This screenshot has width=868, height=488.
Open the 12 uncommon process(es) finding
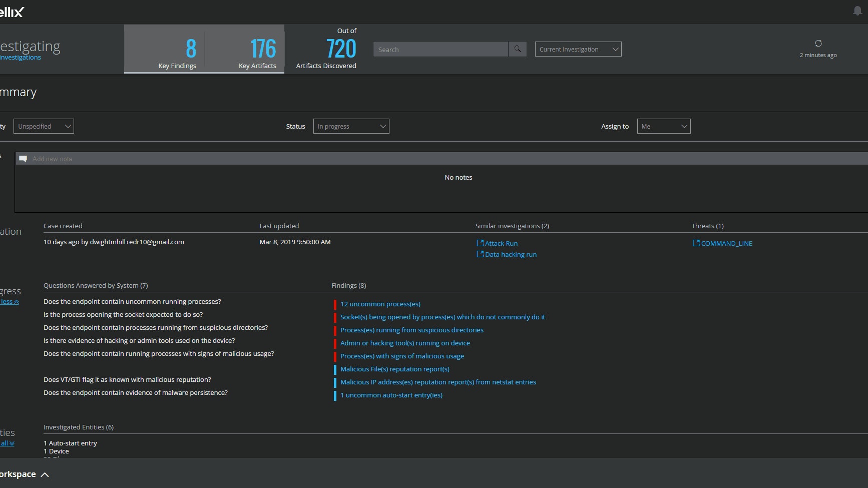[x=380, y=304]
